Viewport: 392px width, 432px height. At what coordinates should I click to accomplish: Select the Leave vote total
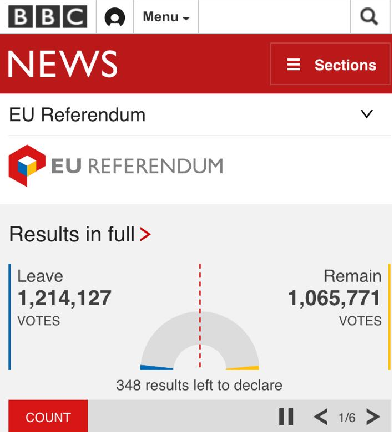[x=64, y=298]
